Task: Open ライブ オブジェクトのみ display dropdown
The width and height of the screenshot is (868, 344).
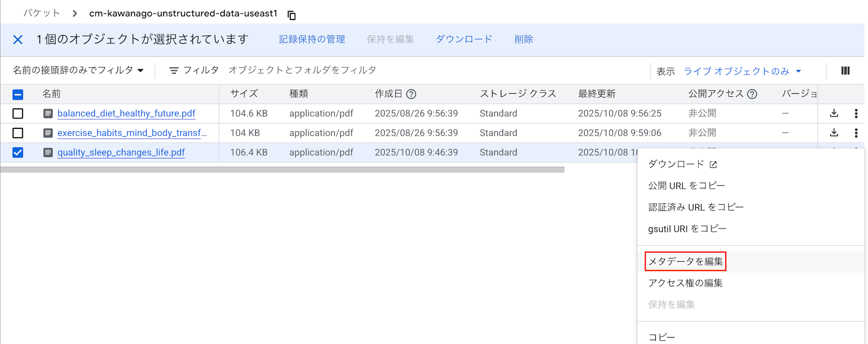Action: point(742,71)
